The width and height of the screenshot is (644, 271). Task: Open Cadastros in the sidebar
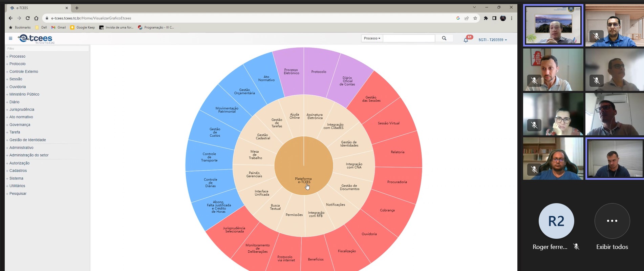pyautogui.click(x=18, y=171)
